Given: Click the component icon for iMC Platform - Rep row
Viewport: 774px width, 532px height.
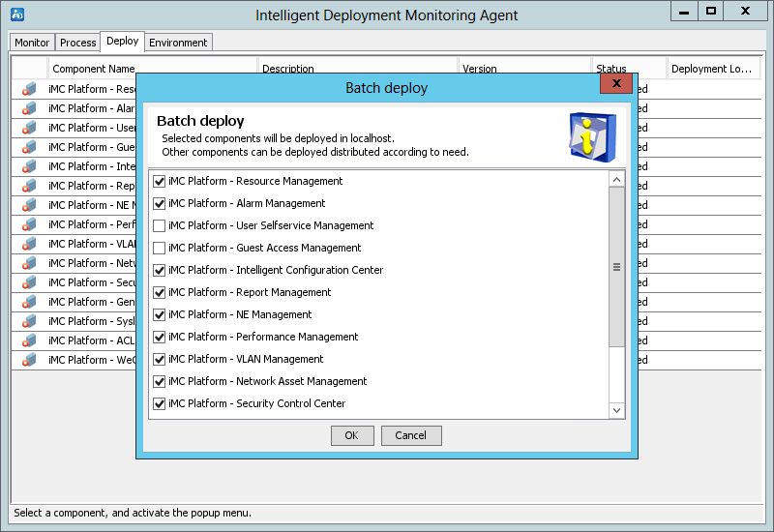Looking at the screenshot, I should click(x=29, y=186).
